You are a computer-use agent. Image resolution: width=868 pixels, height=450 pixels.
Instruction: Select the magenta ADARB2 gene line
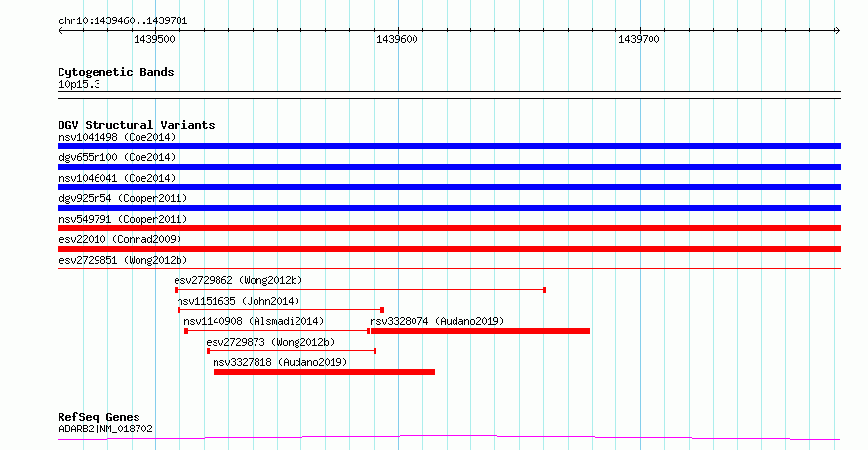pyautogui.click(x=449, y=438)
